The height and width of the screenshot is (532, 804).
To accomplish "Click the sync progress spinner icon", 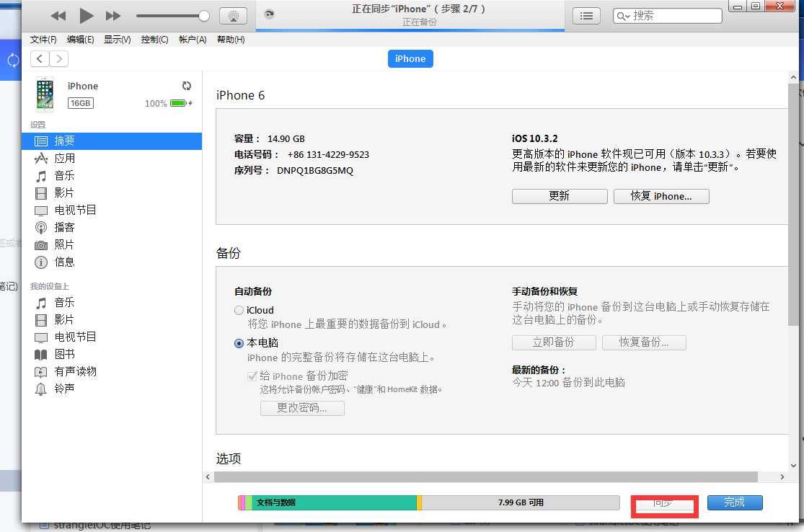I will pos(269,14).
